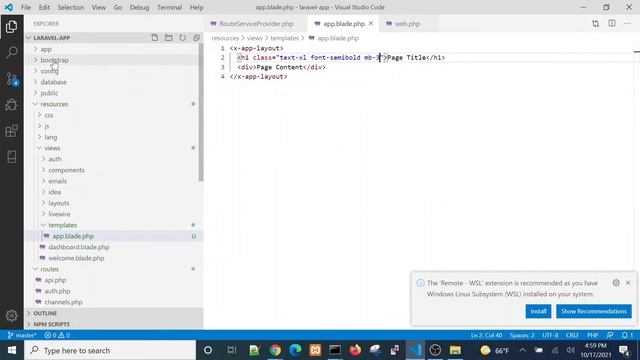
Task: Open the Extensions view
Action: point(11,131)
